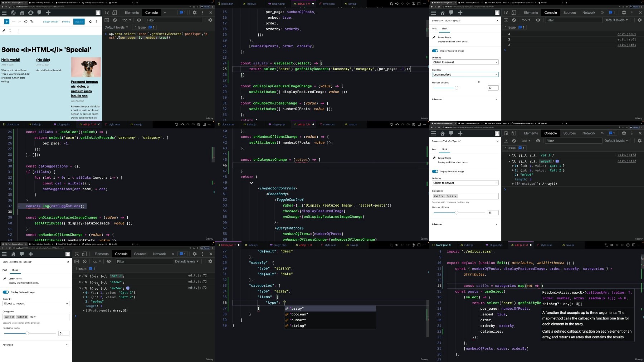Click the dog featured image thumbnail
This screenshot has height=362, width=644.
86,67
